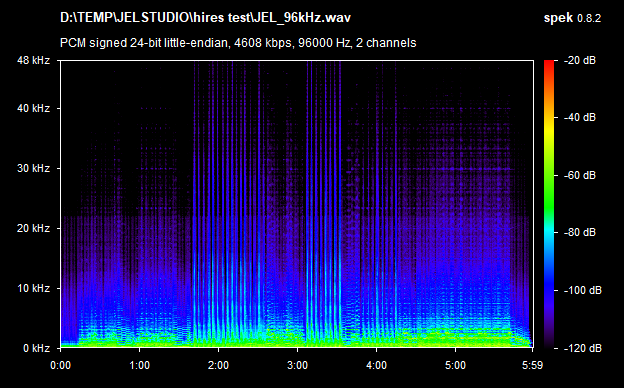Click the spek 0.8.2 version label
The height and width of the screenshot is (388, 624).
(572, 18)
